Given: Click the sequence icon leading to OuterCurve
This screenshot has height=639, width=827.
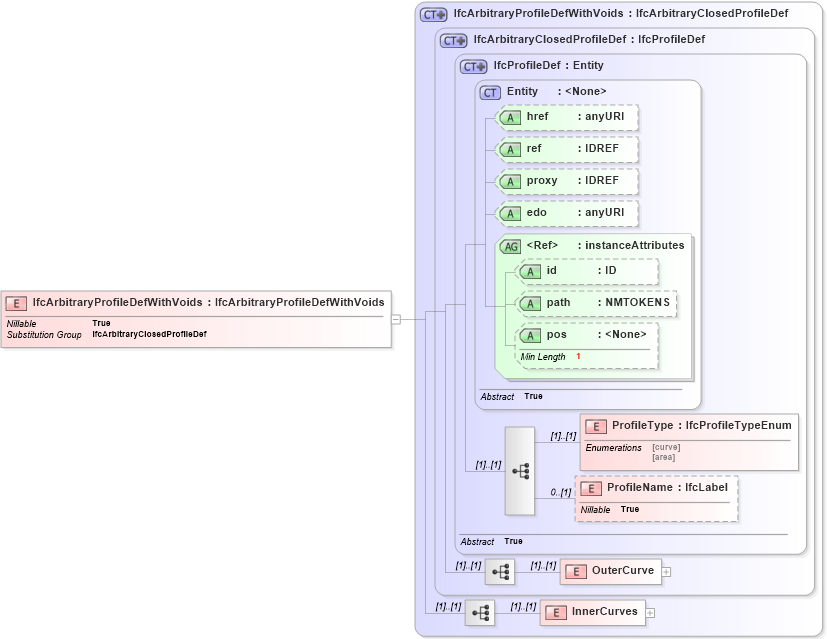Looking at the screenshot, I should (x=500, y=571).
